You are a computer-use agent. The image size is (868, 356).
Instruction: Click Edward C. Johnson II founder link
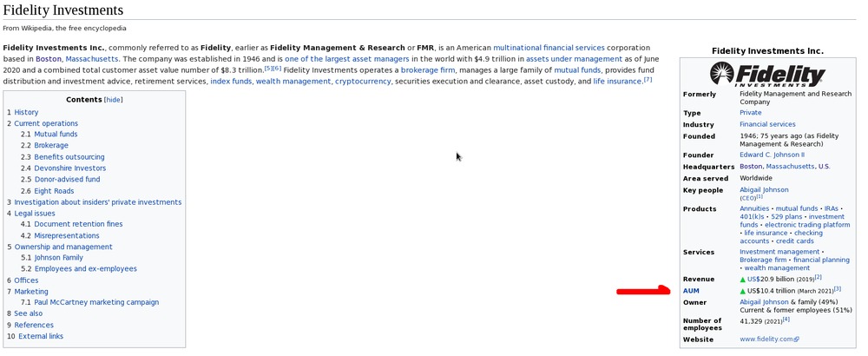click(x=772, y=155)
